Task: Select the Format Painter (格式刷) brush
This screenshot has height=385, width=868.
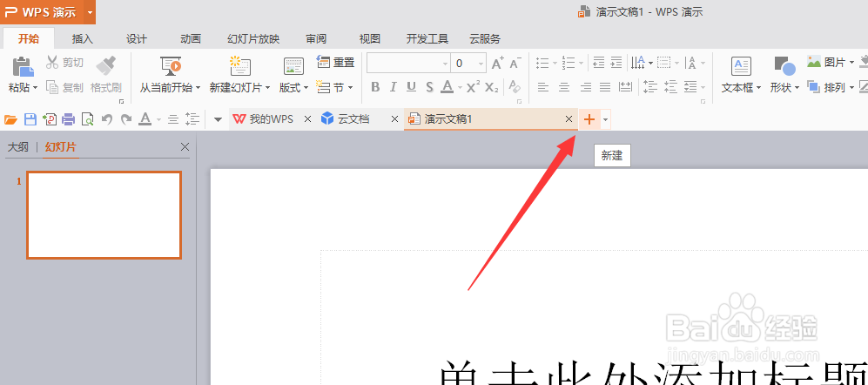Action: pyautogui.click(x=105, y=65)
